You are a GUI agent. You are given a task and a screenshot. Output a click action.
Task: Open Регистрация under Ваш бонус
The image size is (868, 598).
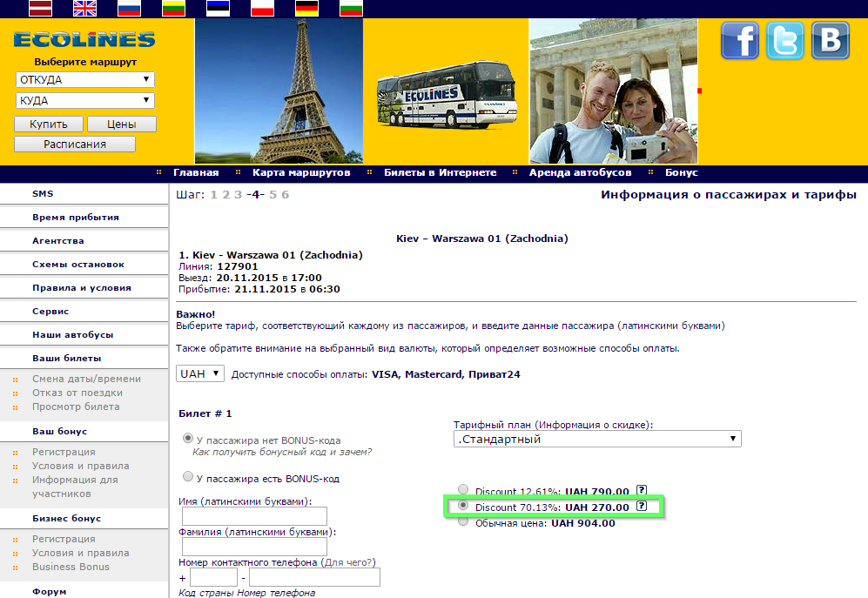(x=64, y=452)
